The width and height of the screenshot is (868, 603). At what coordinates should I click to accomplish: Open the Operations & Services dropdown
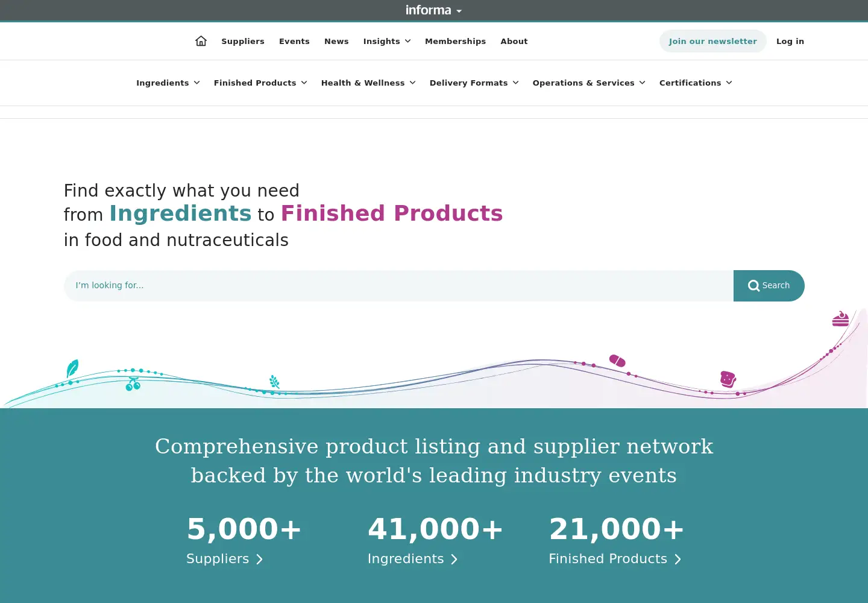pyautogui.click(x=589, y=83)
